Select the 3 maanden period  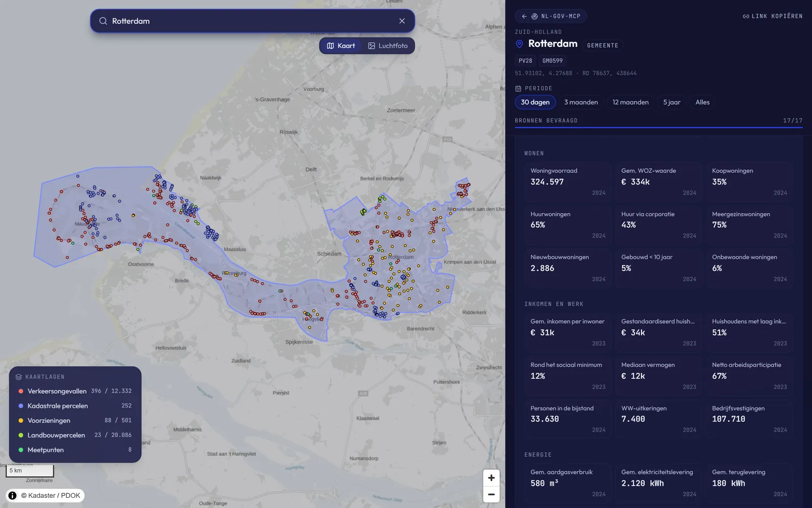click(581, 102)
